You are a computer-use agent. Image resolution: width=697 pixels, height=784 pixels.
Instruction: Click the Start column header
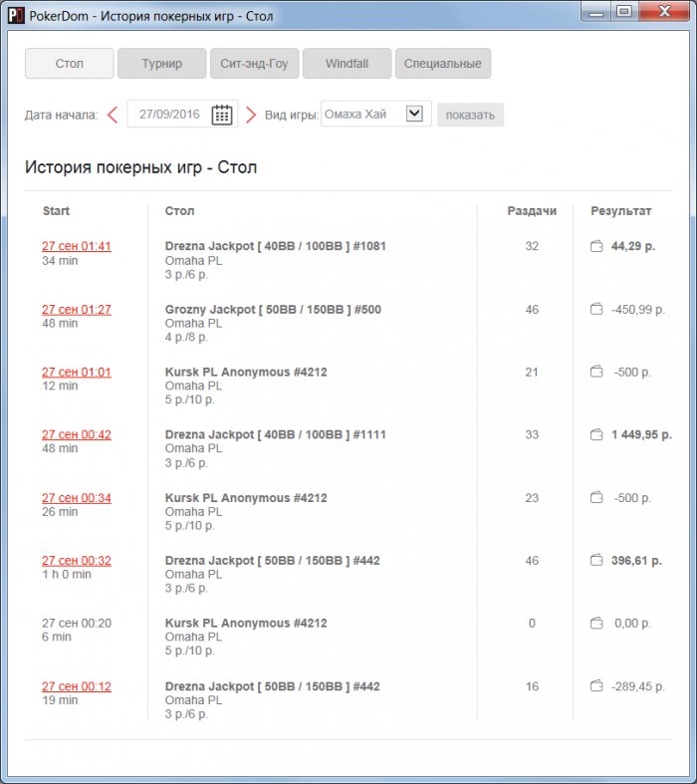56,211
